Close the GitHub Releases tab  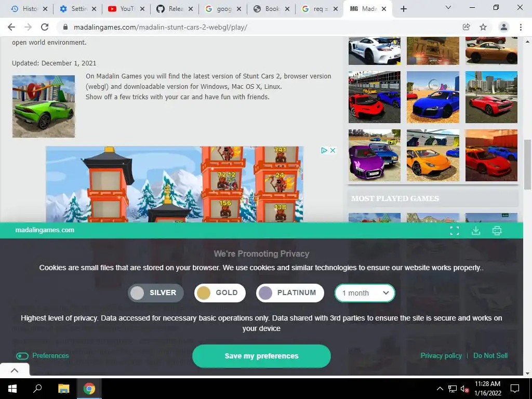click(191, 9)
